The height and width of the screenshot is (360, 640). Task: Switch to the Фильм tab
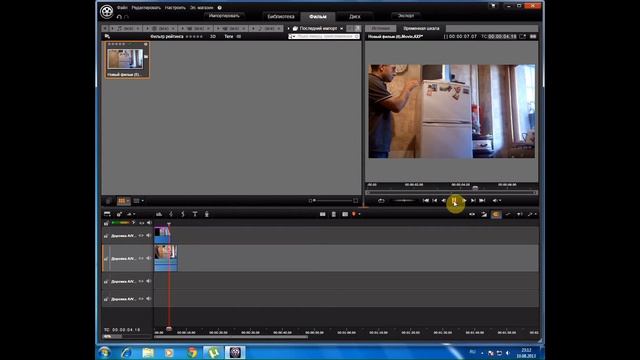point(318,17)
